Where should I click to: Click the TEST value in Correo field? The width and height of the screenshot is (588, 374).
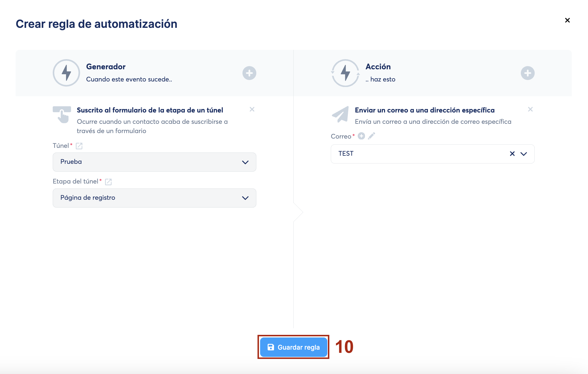[346, 154]
